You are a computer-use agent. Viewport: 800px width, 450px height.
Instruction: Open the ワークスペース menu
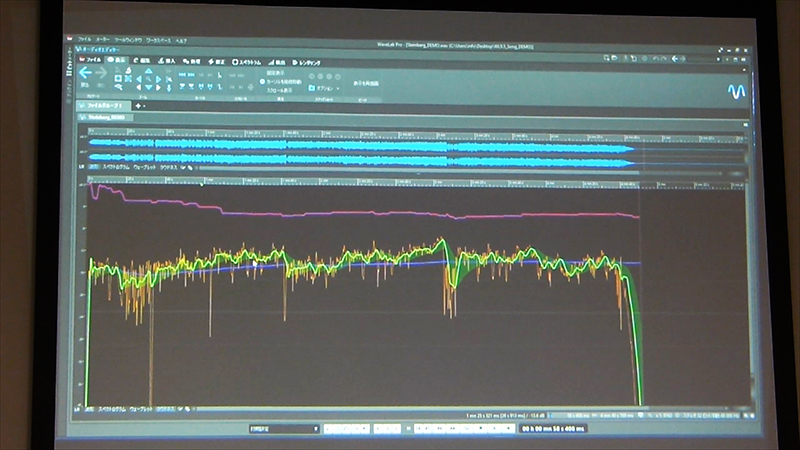click(158, 39)
